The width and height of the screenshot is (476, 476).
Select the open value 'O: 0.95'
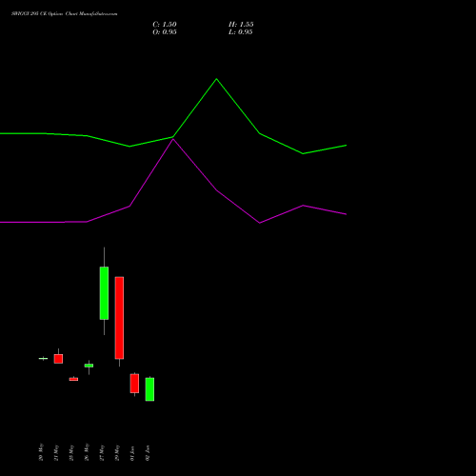165,32
